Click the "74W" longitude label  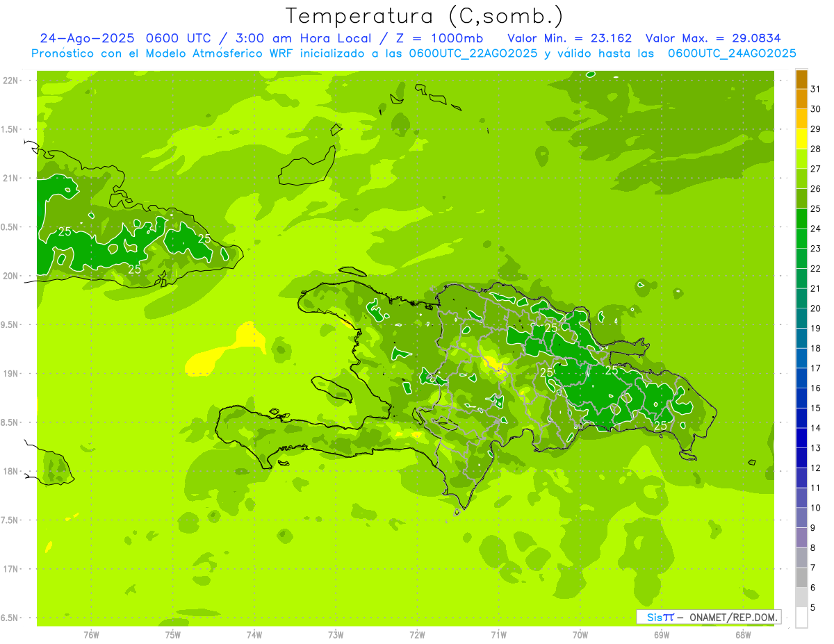254,634
